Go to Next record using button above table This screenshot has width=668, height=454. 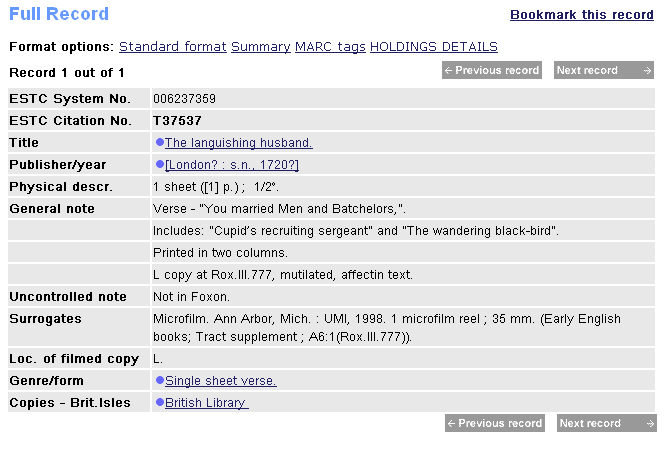(x=604, y=70)
